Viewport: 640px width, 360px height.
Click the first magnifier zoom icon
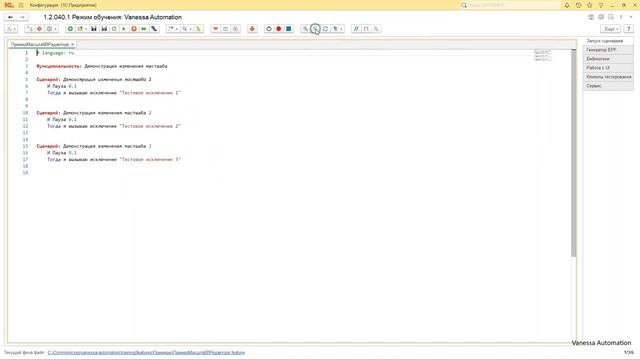pyautogui.click(x=305, y=29)
